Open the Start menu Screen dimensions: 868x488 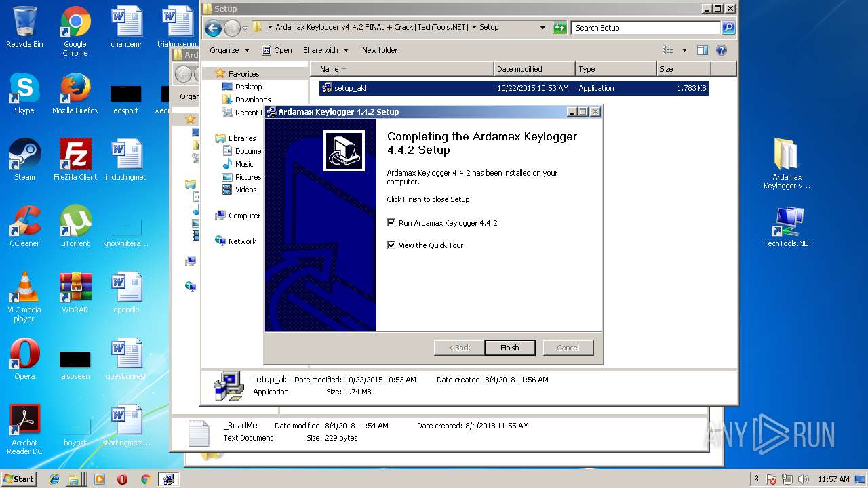19,479
